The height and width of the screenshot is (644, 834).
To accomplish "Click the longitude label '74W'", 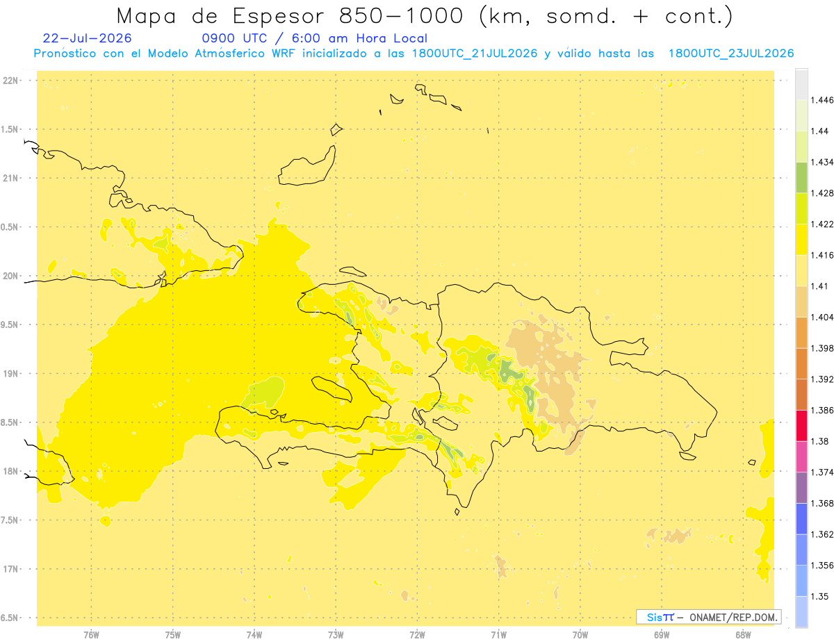I will (x=254, y=635).
